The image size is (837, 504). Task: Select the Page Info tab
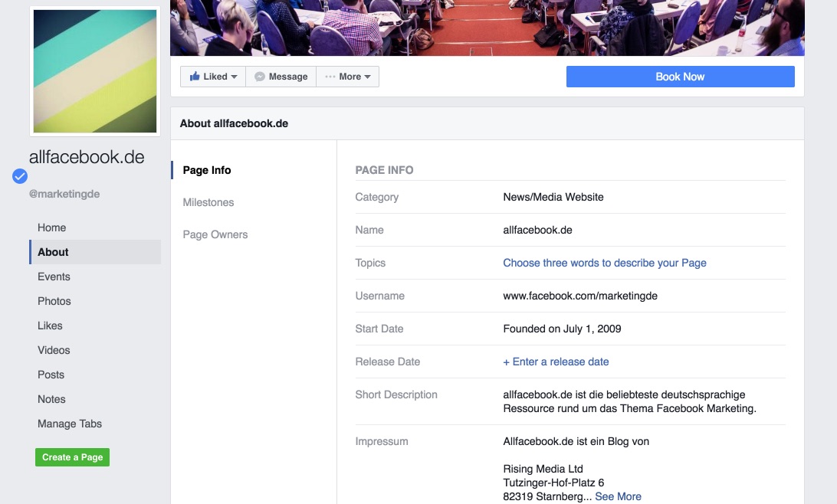207,170
